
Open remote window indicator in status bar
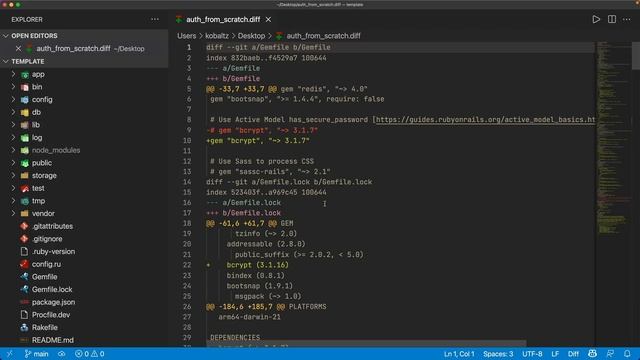click(x=9, y=354)
